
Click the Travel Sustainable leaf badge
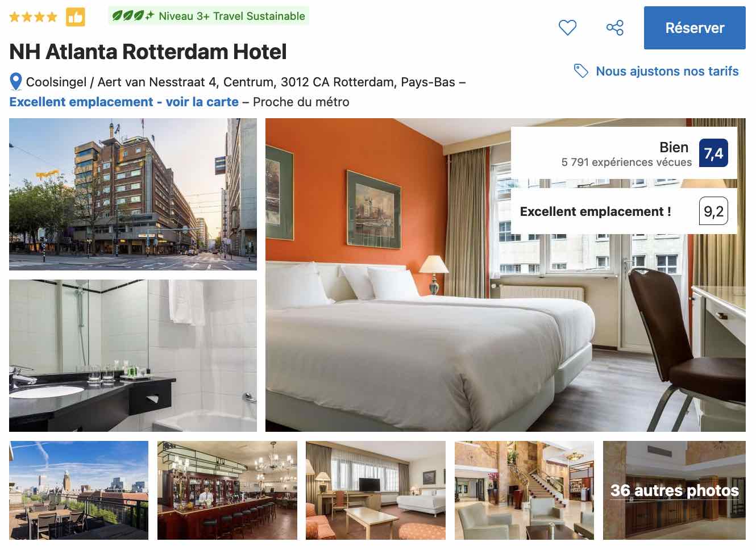click(209, 16)
